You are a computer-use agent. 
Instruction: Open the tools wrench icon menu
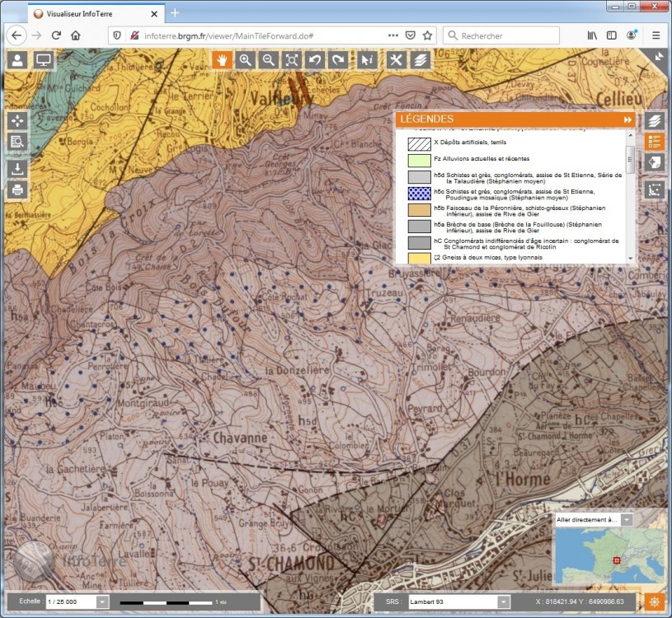[397, 60]
